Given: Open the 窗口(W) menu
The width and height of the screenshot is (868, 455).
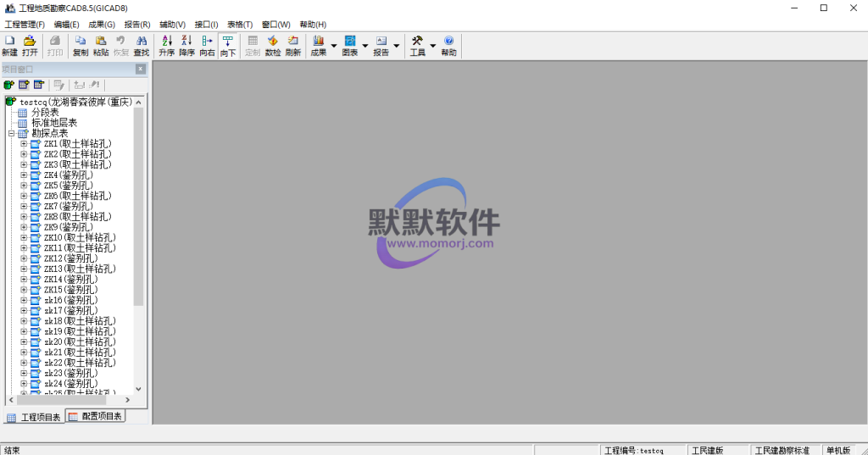Looking at the screenshot, I should pos(276,25).
